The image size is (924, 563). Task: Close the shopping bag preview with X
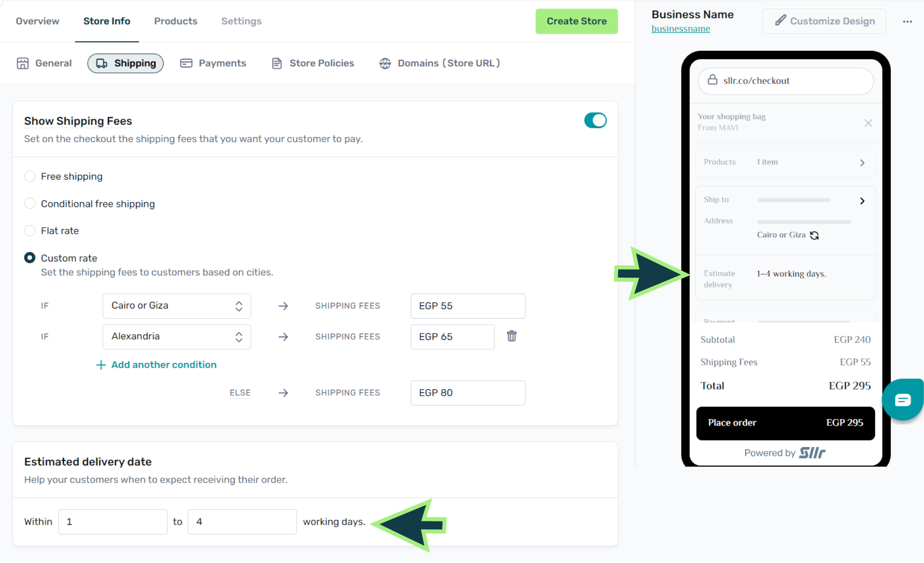coord(868,123)
